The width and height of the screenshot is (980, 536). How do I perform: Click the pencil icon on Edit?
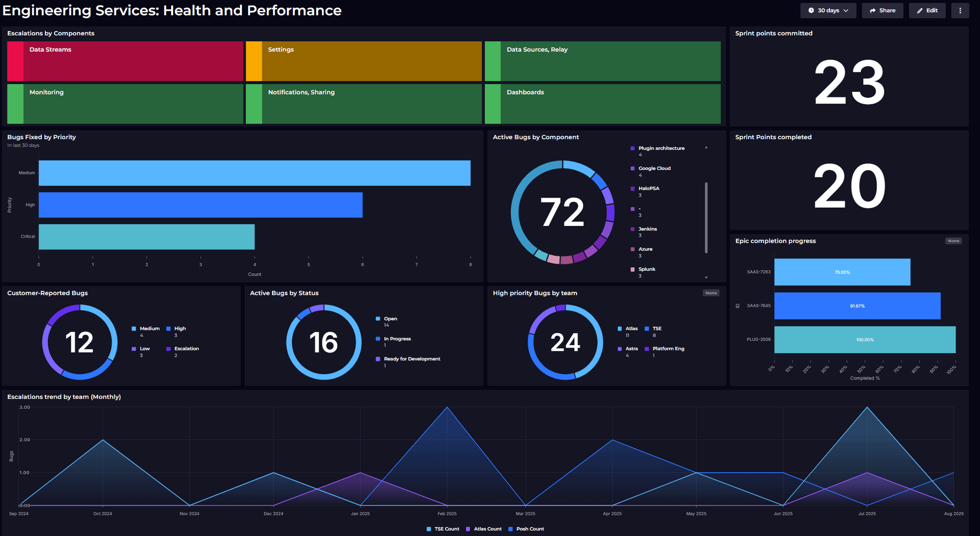coord(920,11)
